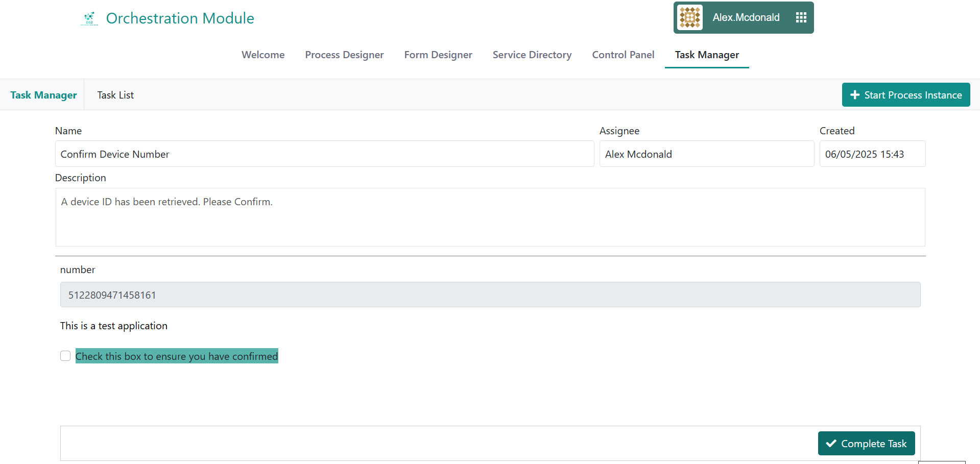Open the apps grid menu icon
Screen dimensions: 980x464
click(x=801, y=18)
